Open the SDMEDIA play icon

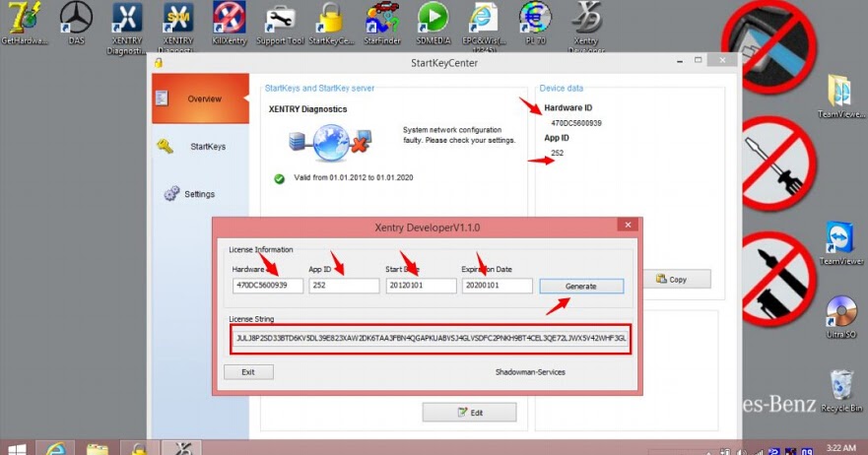tap(433, 24)
